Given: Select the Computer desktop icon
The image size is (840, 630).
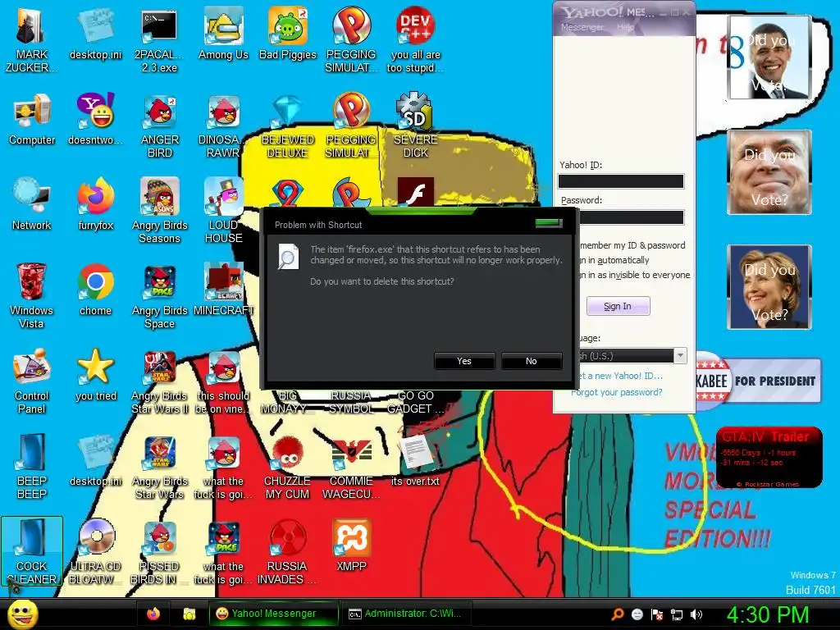Looking at the screenshot, I should point(32,119).
